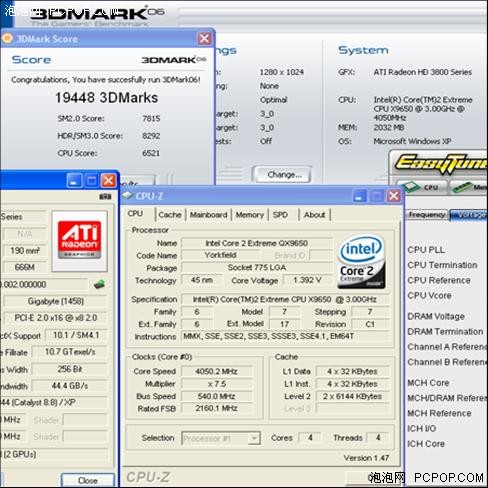Image resolution: width=488 pixels, height=488 pixels.
Task: Minimize the CPU-Z window
Action: click(x=359, y=196)
